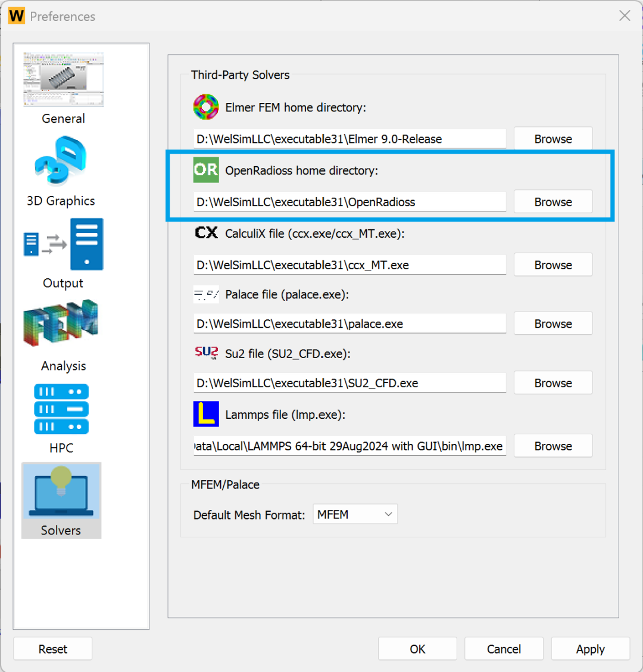
Task: Click 'CalculiX file (ccx.exe/ccx_MT.exe):' label
Action: tap(315, 234)
